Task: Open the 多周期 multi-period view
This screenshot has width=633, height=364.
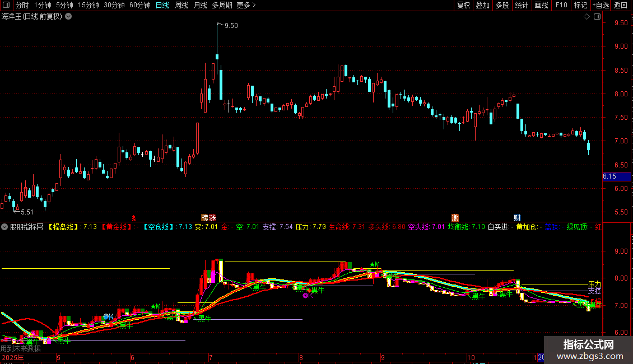Action: [222, 5]
